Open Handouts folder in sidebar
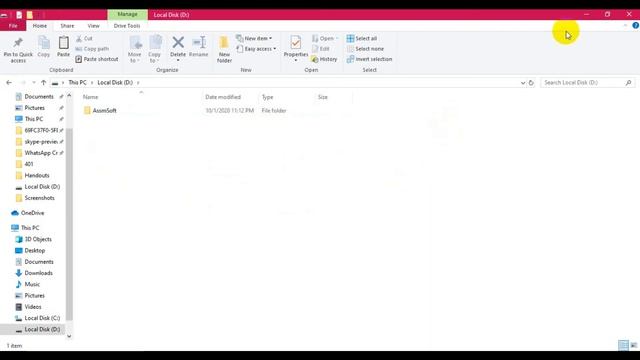 pyautogui.click(x=37, y=176)
